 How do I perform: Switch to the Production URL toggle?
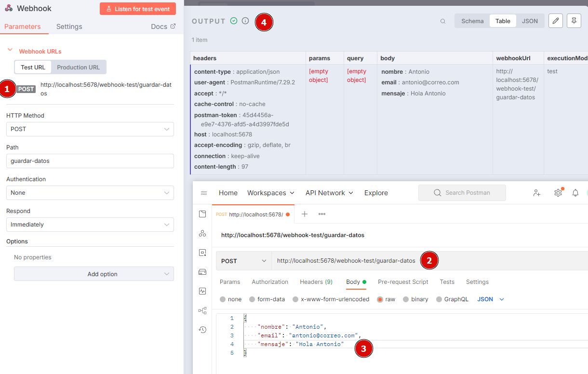tap(79, 67)
